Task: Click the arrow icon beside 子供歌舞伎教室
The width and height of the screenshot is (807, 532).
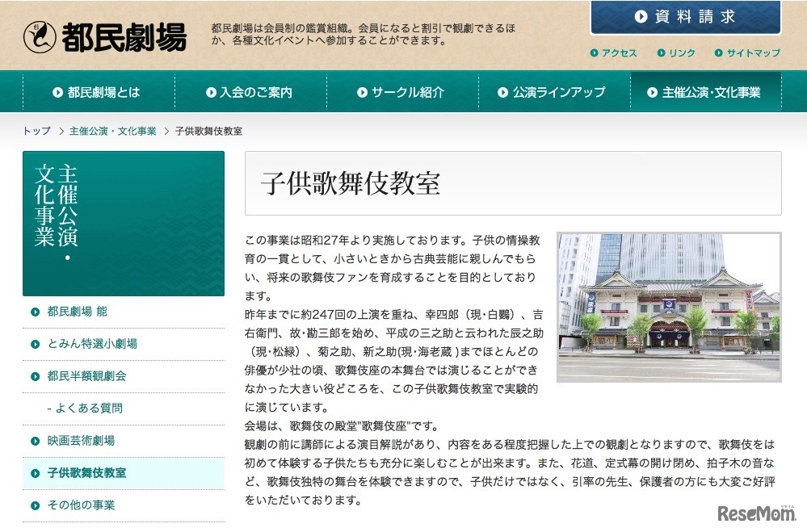Action: coord(34,474)
